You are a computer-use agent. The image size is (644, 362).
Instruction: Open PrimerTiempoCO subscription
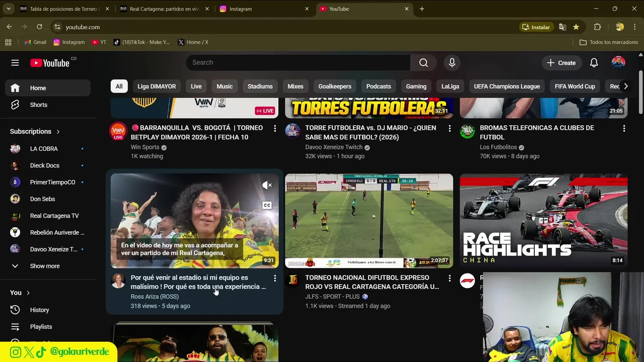coord(48,182)
